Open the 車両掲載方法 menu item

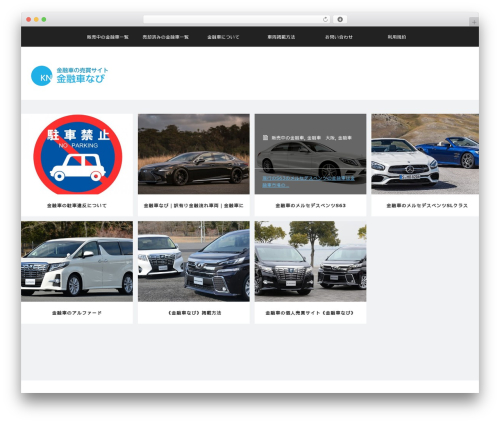point(281,37)
